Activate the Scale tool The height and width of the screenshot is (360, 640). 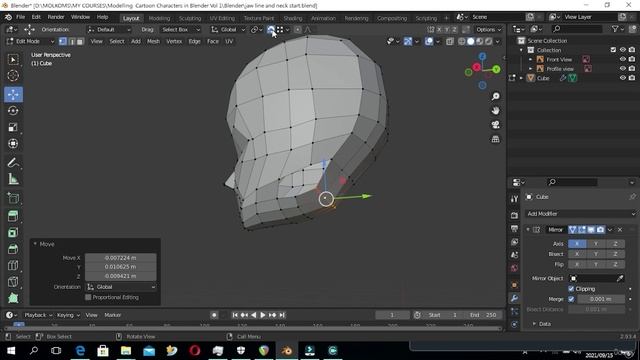13,127
